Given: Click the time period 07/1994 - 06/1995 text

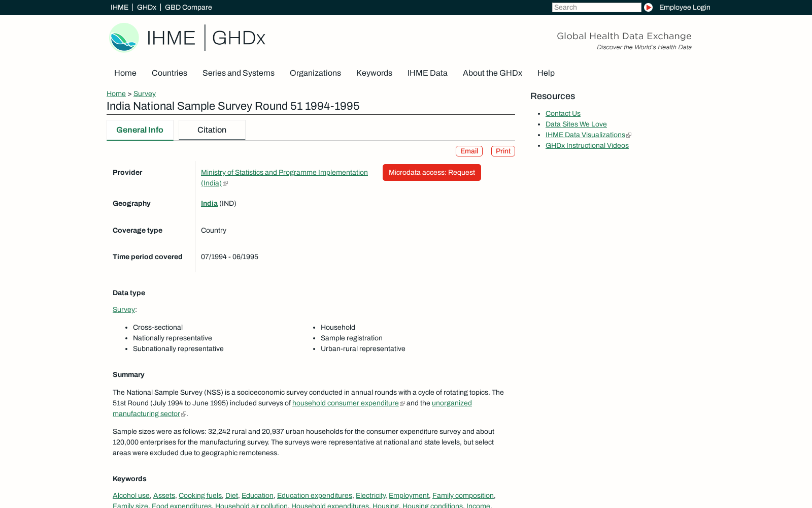Looking at the screenshot, I should click(x=229, y=257).
